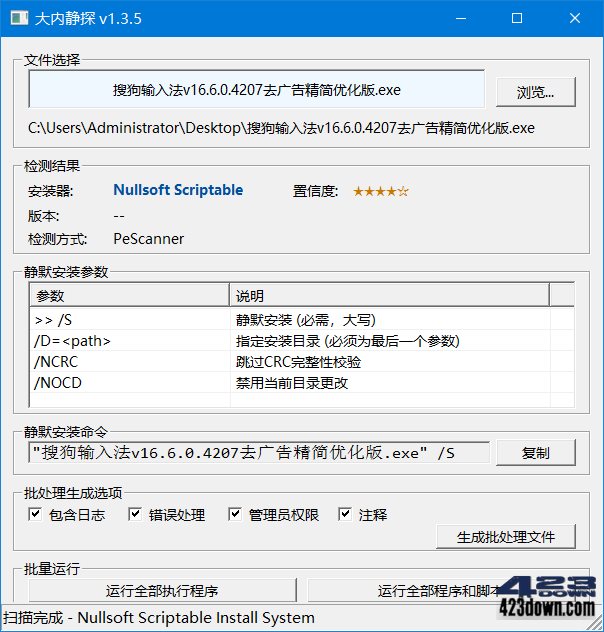Screen dimensions: 604x632
Task: Click the confidence star rating
Action: pos(381,191)
